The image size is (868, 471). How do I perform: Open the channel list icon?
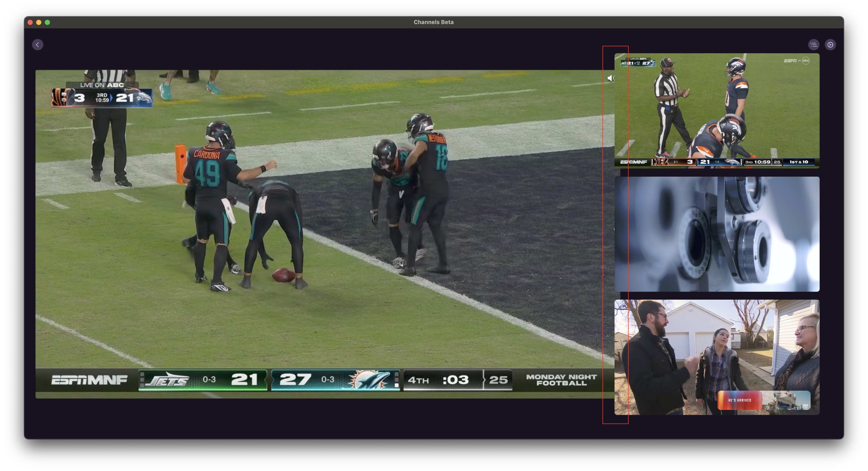click(813, 45)
